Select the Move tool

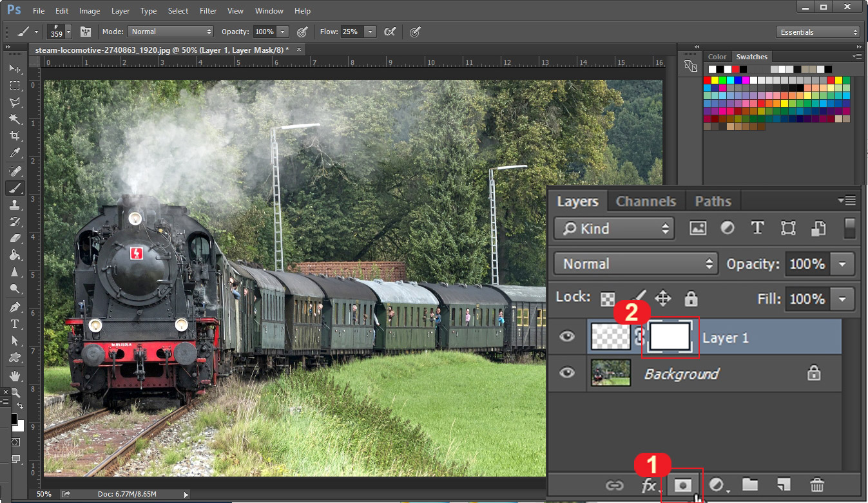pyautogui.click(x=15, y=68)
